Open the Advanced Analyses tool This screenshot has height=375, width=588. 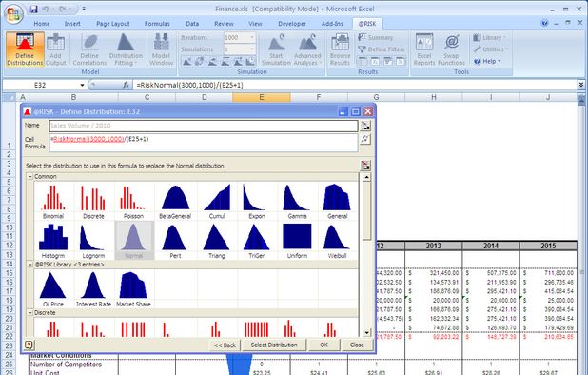tap(307, 49)
